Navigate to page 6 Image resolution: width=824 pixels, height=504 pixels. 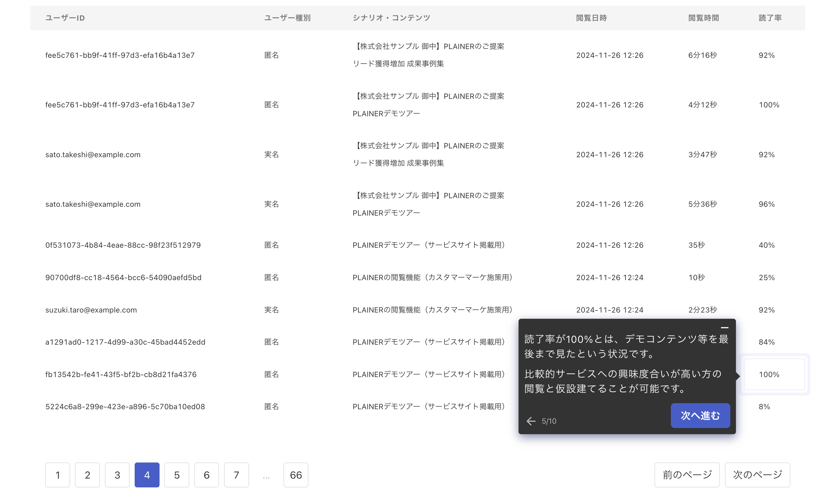[x=206, y=475]
